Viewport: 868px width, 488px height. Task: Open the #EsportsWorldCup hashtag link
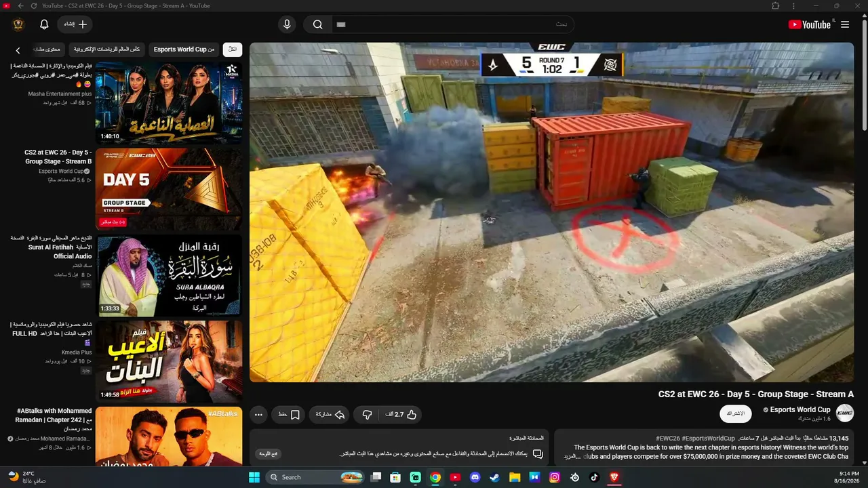click(709, 439)
